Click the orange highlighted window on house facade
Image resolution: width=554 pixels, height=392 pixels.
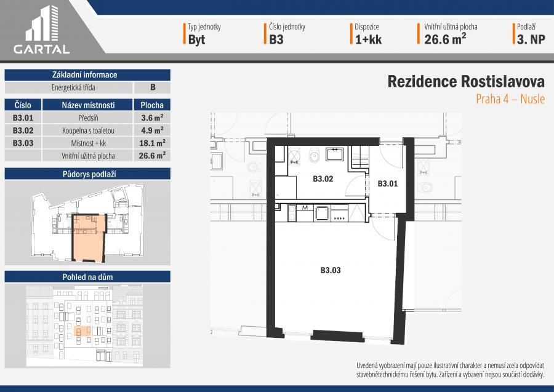[78, 332]
